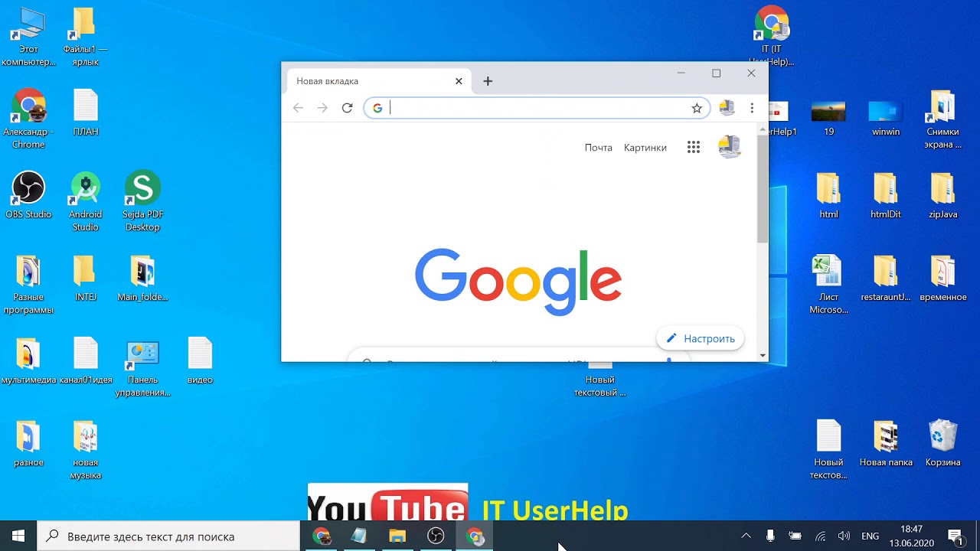Image resolution: width=980 pixels, height=551 pixels.
Task: Bookmark this page with the star icon
Action: 697,108
